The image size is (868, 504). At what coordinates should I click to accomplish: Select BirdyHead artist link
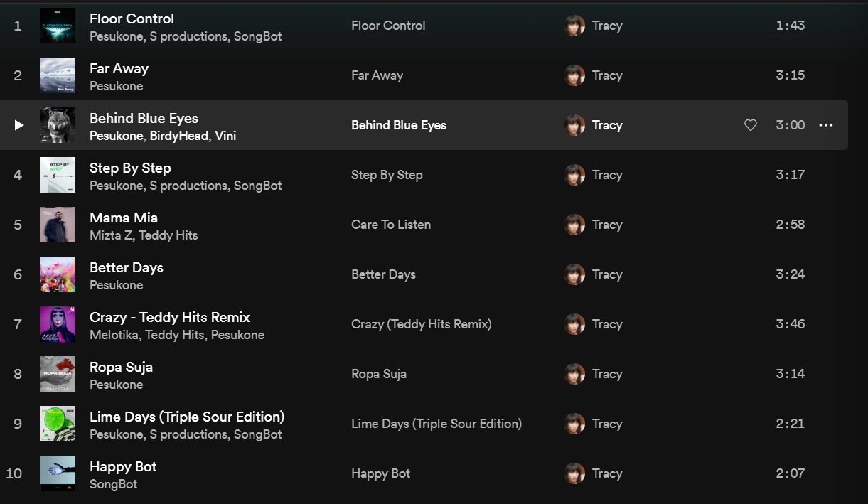pyautogui.click(x=179, y=136)
